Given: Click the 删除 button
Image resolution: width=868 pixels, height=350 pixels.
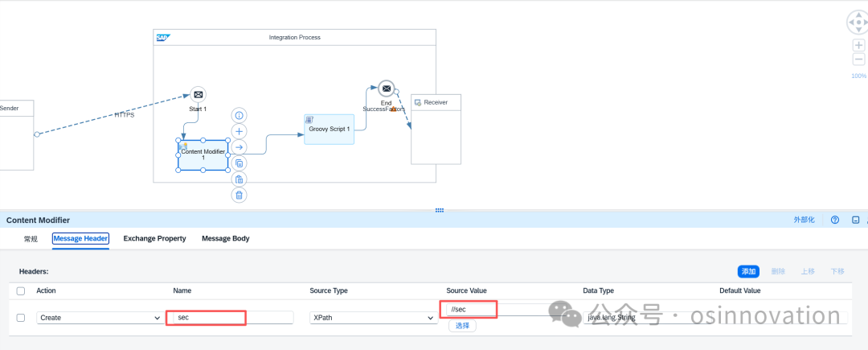Looking at the screenshot, I should 778,271.
